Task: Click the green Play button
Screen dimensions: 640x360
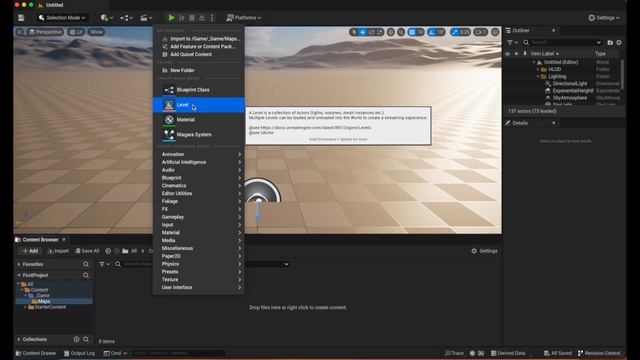Action: 171,18
